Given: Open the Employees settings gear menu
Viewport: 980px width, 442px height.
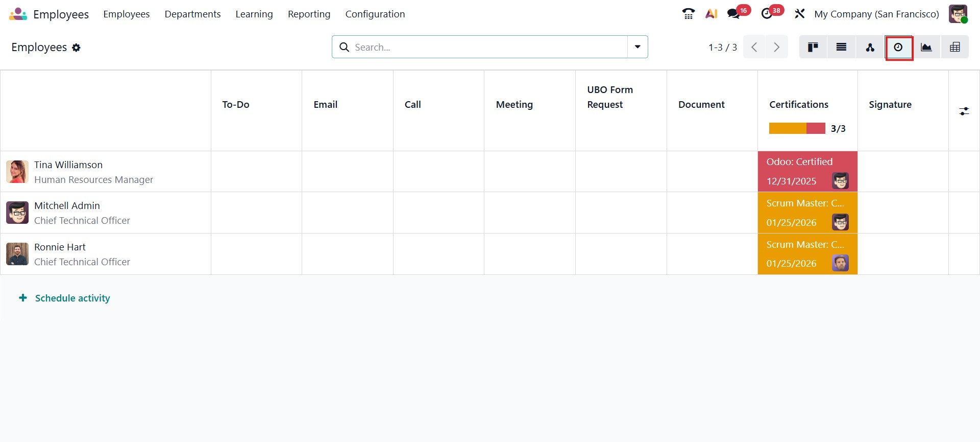Looking at the screenshot, I should point(76,48).
